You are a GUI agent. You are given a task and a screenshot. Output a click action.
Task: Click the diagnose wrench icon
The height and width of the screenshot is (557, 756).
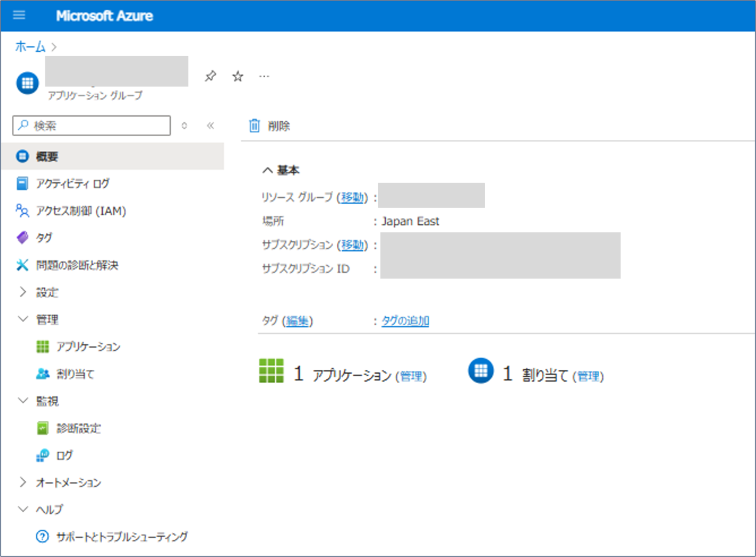[x=23, y=265]
